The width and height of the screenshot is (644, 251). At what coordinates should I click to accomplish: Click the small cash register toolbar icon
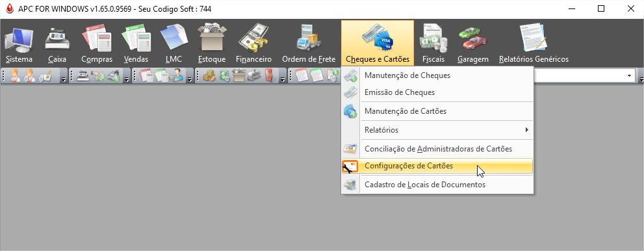83,76
